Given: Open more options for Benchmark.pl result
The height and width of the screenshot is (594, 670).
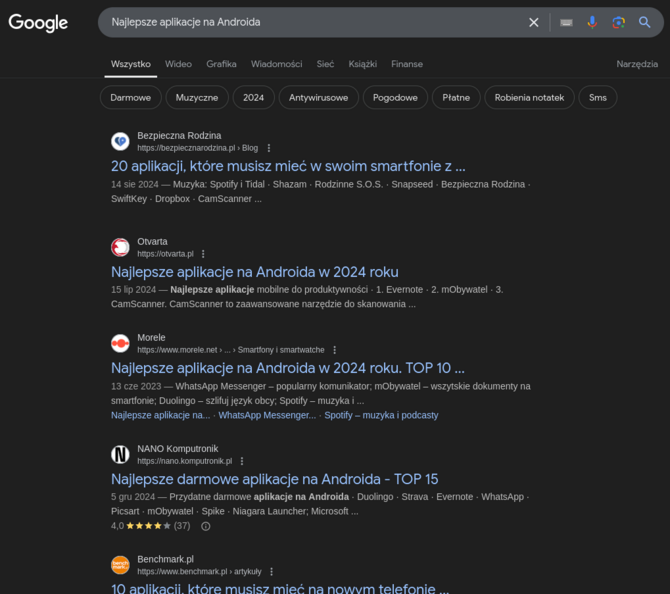Looking at the screenshot, I should coord(271,572).
